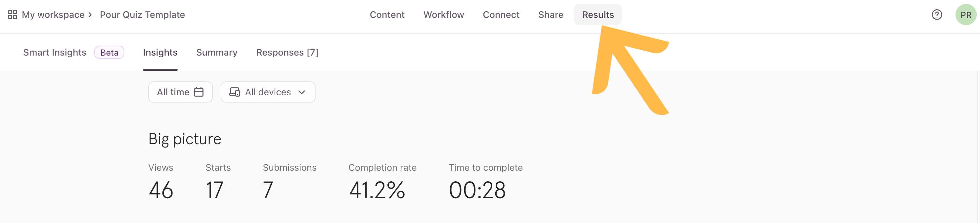980x223 pixels.
Task: Expand the All devices chevron
Action: pyautogui.click(x=302, y=92)
